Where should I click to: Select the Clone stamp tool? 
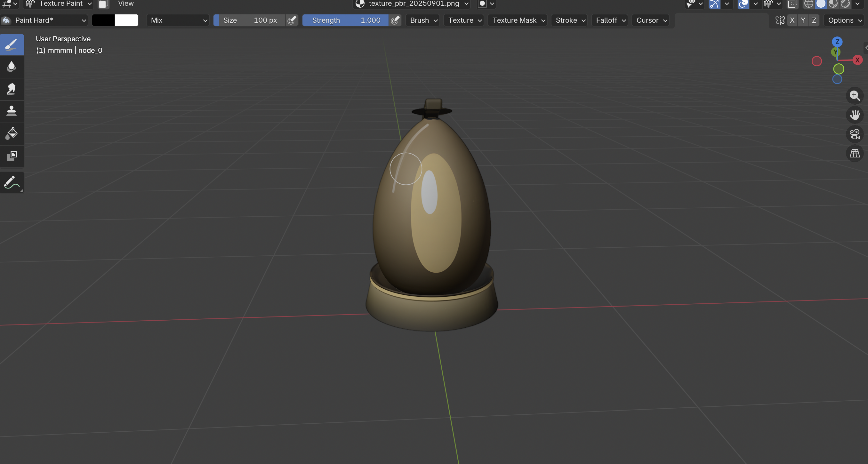(x=12, y=111)
